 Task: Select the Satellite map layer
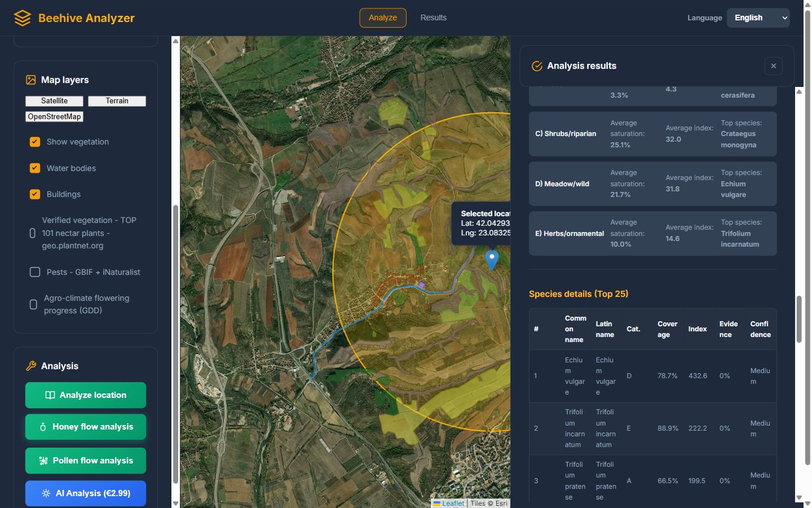click(54, 101)
